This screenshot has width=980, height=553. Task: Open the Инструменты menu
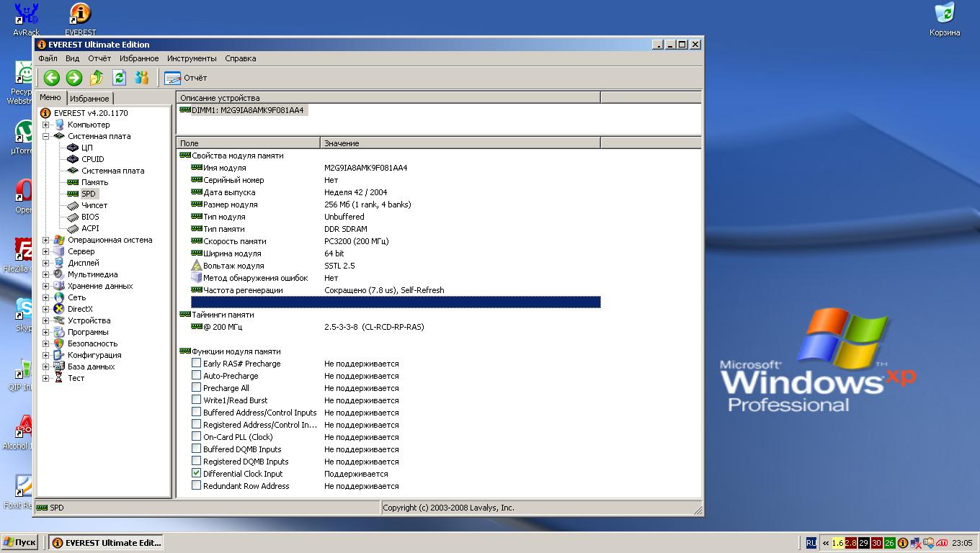(192, 58)
